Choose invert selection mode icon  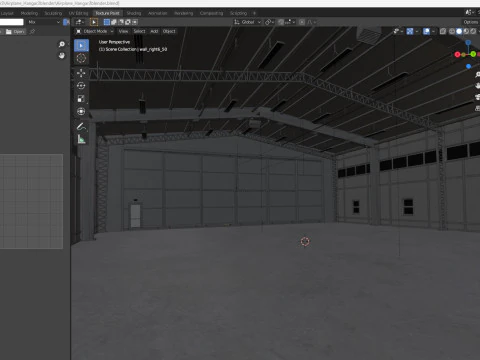tap(128, 22)
